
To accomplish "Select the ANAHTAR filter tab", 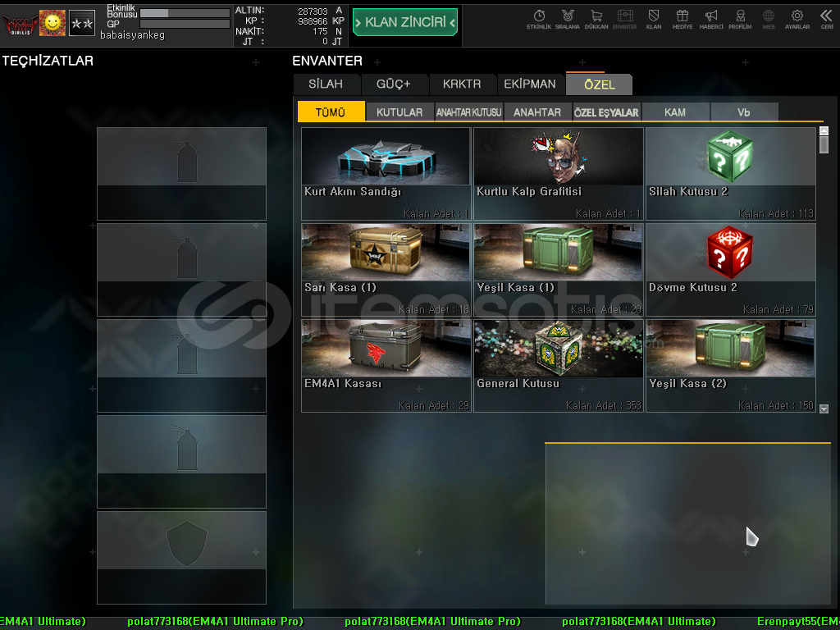I will 537,112.
